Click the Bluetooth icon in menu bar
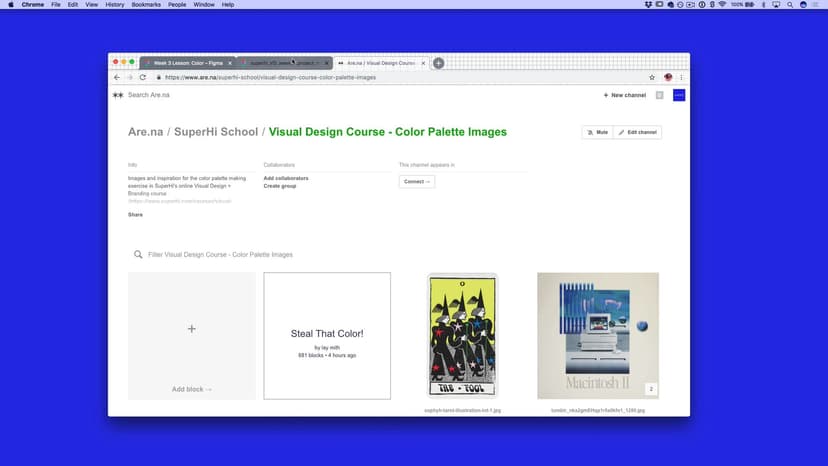 click(x=763, y=4)
